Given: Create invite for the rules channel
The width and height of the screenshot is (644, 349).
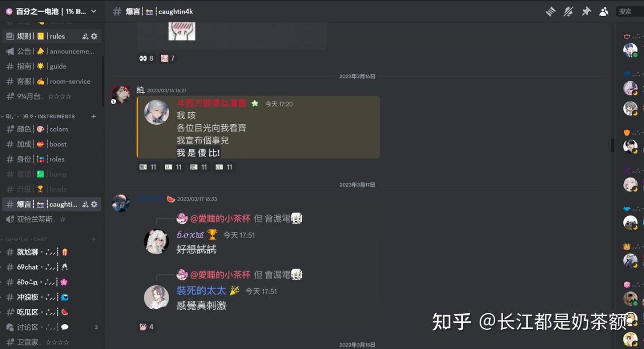Looking at the screenshot, I should (85, 36).
